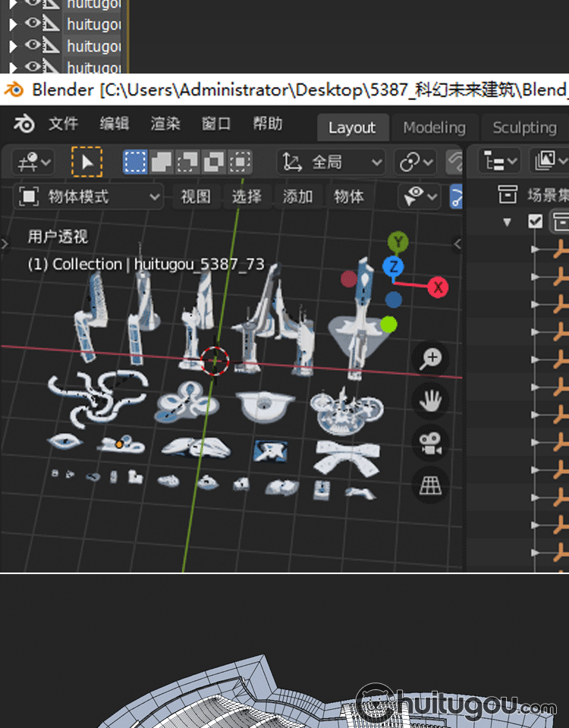
Task: Click the pan view hand icon
Action: (431, 400)
